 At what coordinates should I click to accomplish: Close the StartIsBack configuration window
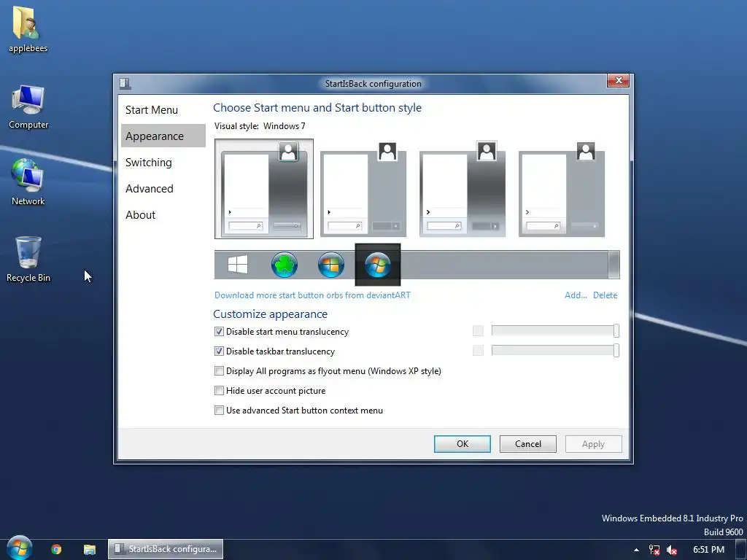tap(619, 80)
